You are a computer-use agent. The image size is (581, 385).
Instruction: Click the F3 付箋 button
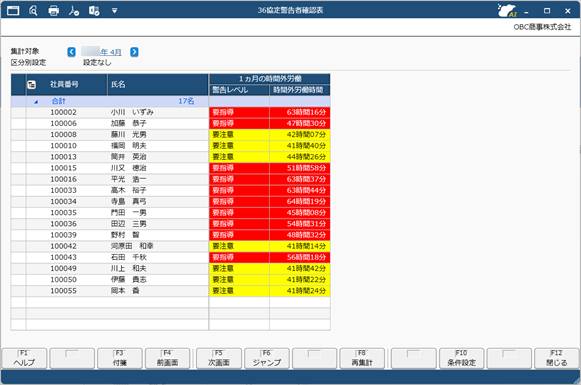pyautogui.click(x=120, y=358)
